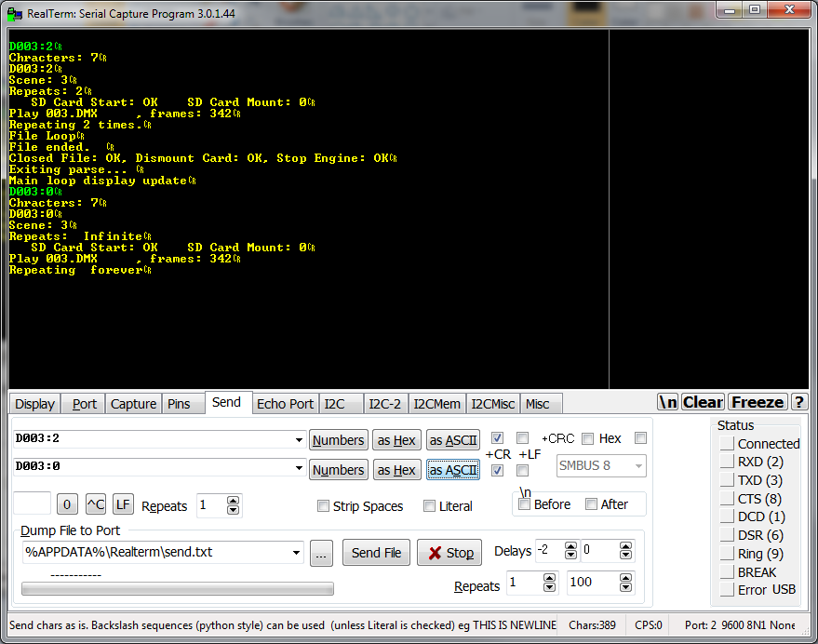Open the I2C-2 tab

[x=385, y=404]
